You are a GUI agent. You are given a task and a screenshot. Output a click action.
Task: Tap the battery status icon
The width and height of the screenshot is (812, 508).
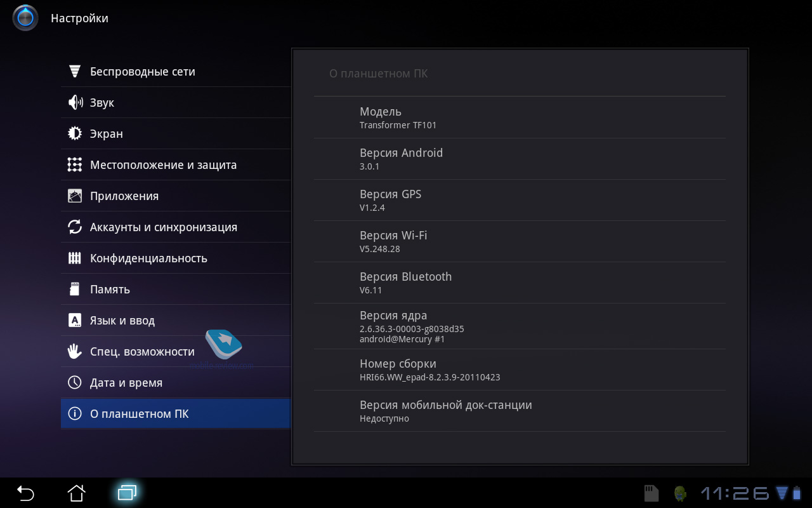pos(796,493)
